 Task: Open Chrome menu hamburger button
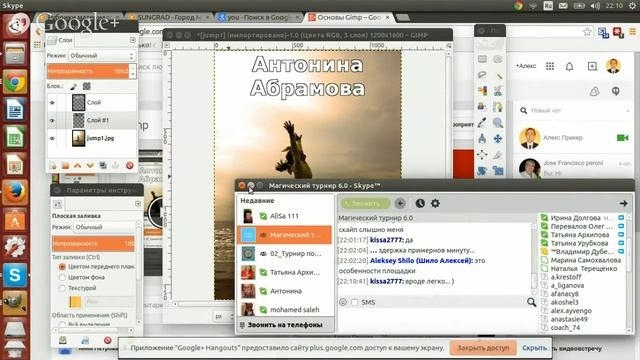pyautogui.click(x=633, y=32)
